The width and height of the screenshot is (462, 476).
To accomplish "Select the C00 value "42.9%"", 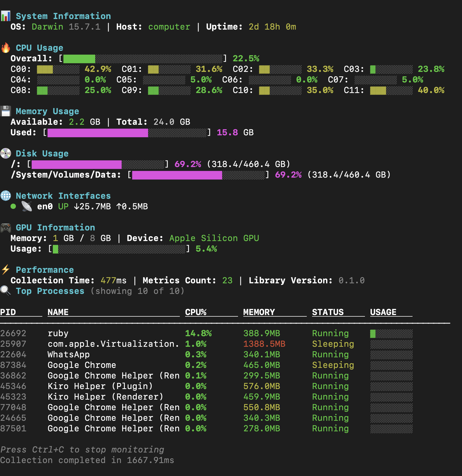I will point(98,69).
